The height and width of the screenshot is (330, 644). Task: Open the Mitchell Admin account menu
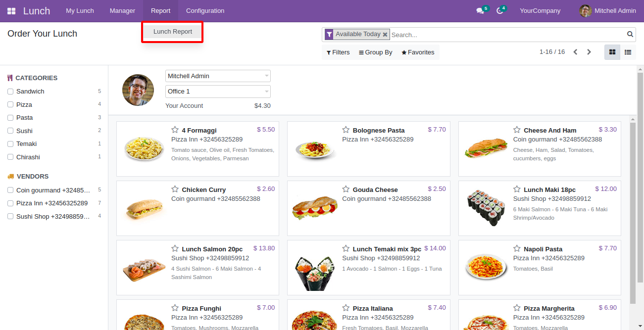click(608, 11)
